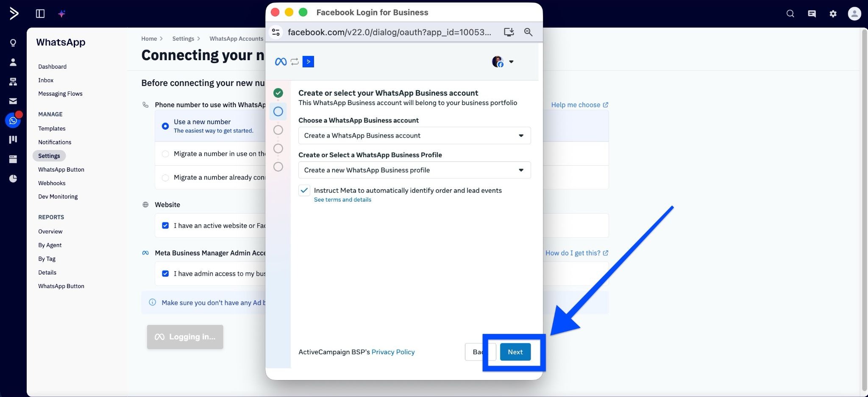
Task: Open ActiveCampaign BSP Privacy Policy link
Action: pyautogui.click(x=393, y=352)
